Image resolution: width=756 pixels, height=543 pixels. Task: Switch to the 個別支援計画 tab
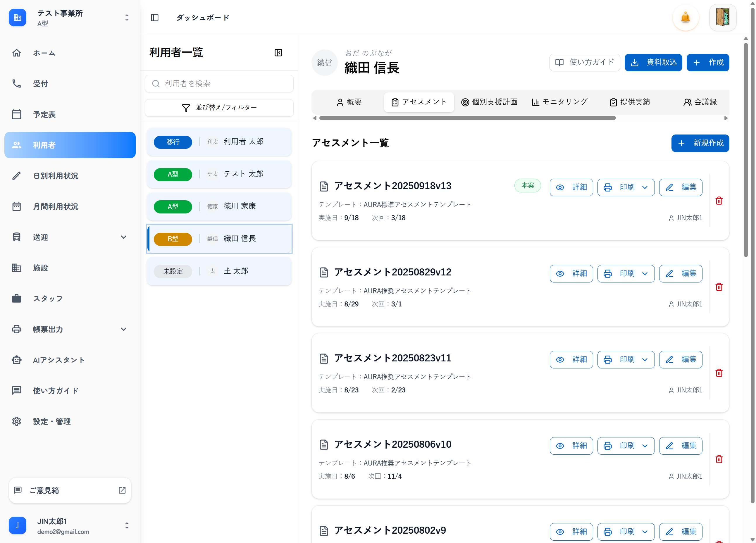click(489, 102)
